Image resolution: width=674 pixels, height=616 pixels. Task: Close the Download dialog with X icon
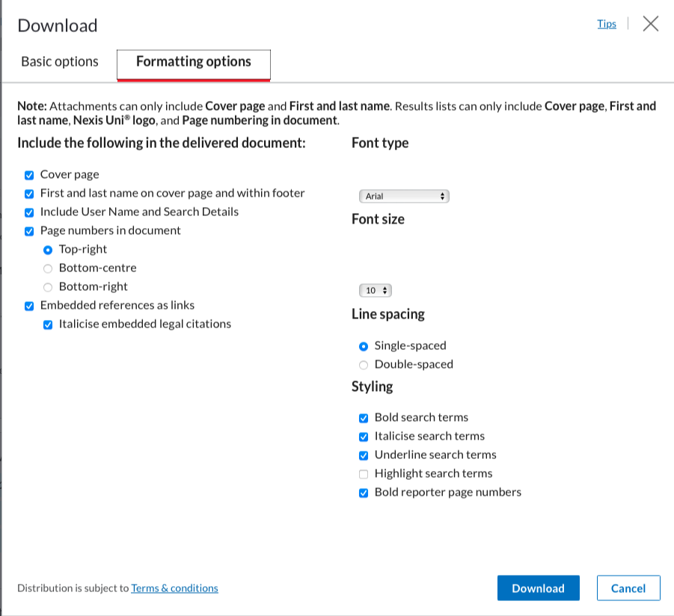pyautogui.click(x=651, y=24)
